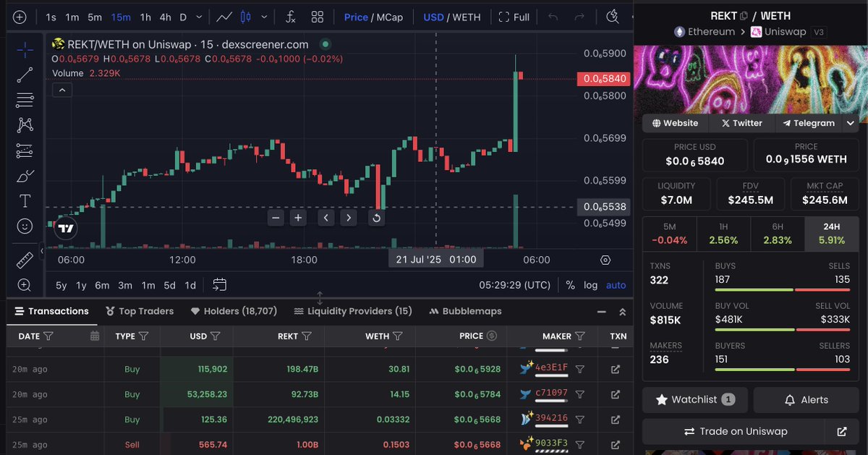The image size is (868, 455).
Task: Collapse the indicator legend chevron
Action: pyautogui.click(x=62, y=90)
